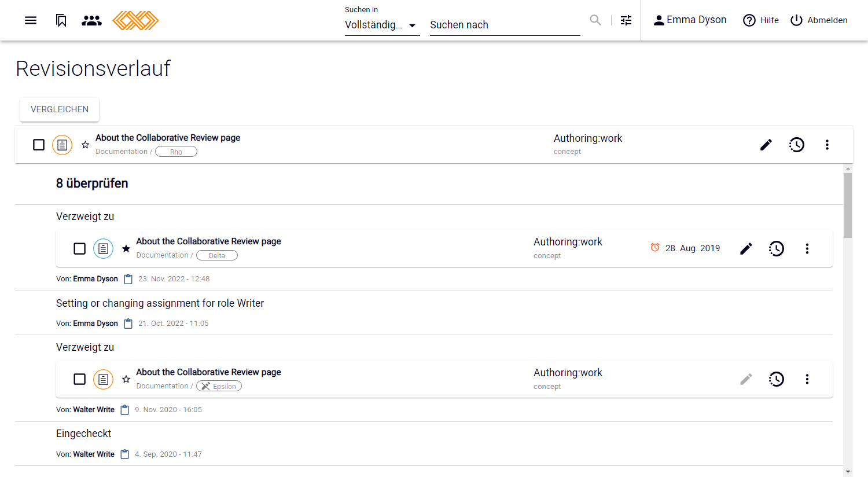Open the Vollständig search scope dropdown
The height and width of the screenshot is (492, 868).
[x=382, y=25]
